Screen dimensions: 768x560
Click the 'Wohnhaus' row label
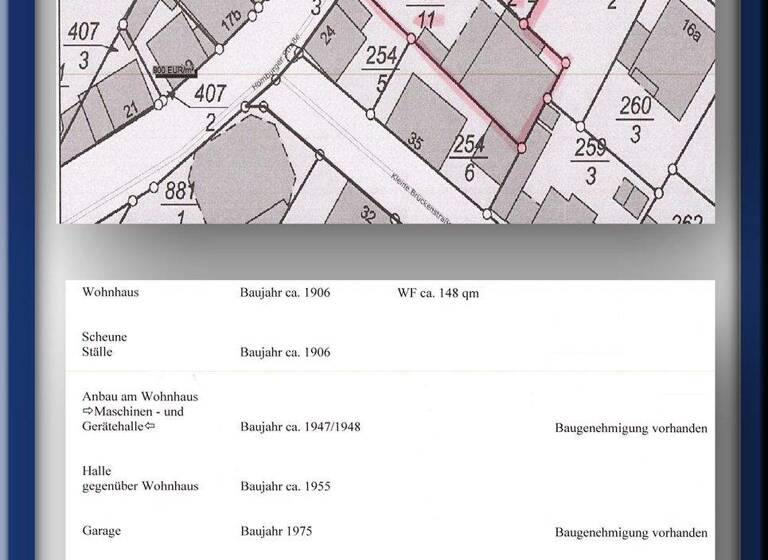(x=110, y=292)
